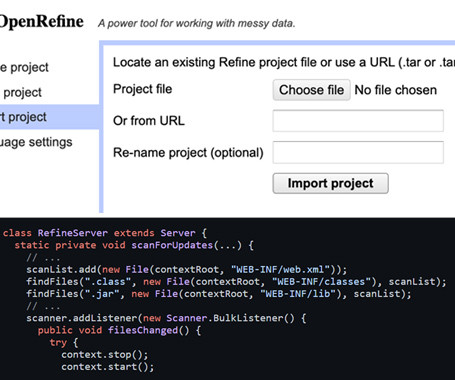455x380 pixels.
Task: Click the OpenRefine logo title
Action: pyautogui.click(x=42, y=22)
